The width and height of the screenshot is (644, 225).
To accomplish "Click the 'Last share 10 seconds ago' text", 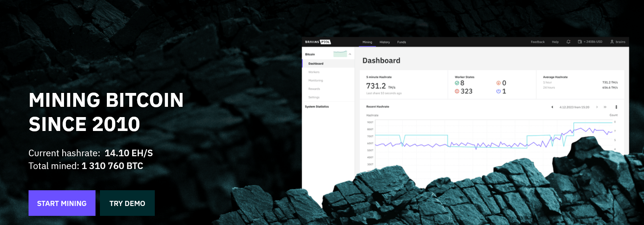I will [384, 93].
